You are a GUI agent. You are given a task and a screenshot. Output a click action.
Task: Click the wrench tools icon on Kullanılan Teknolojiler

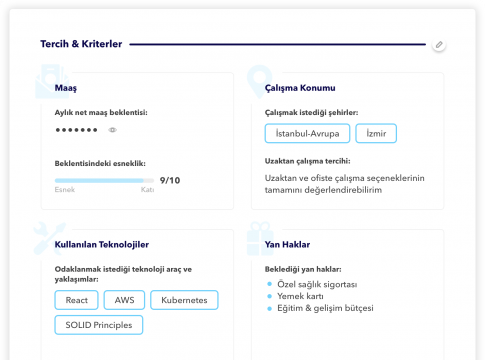pyautogui.click(x=49, y=238)
